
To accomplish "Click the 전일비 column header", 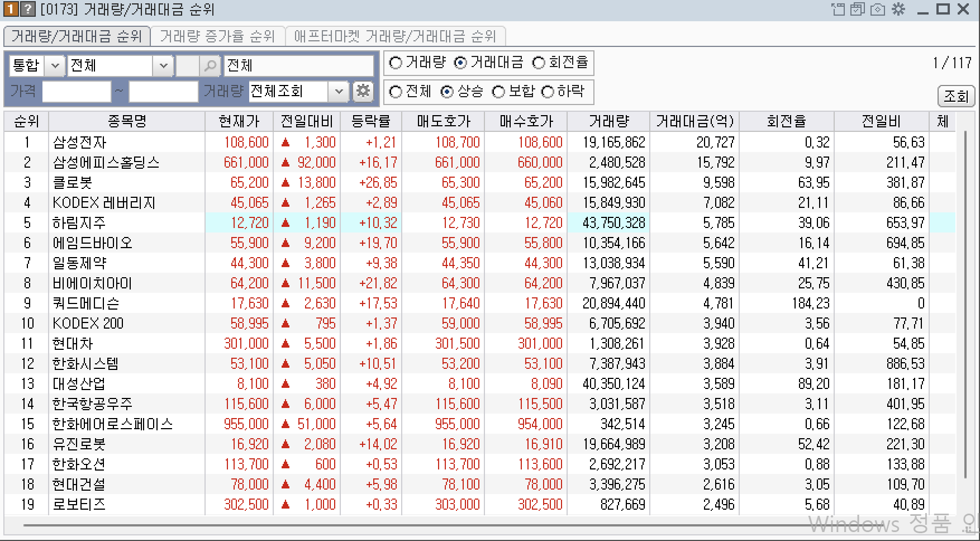I will pos(882,121).
